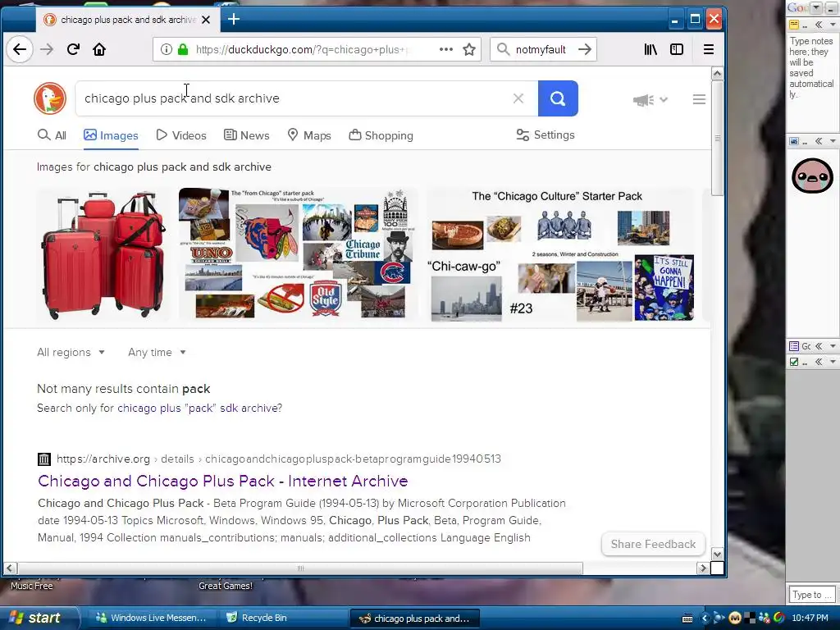840x630 pixels.
Task: Open the Firefox hamburger menu
Action: 708,49
